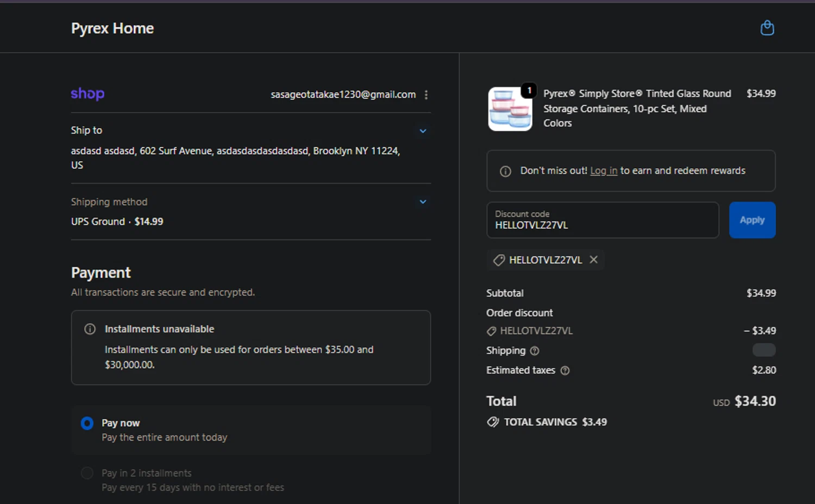Open the account options three-dot menu
The width and height of the screenshot is (815, 504).
click(x=426, y=94)
